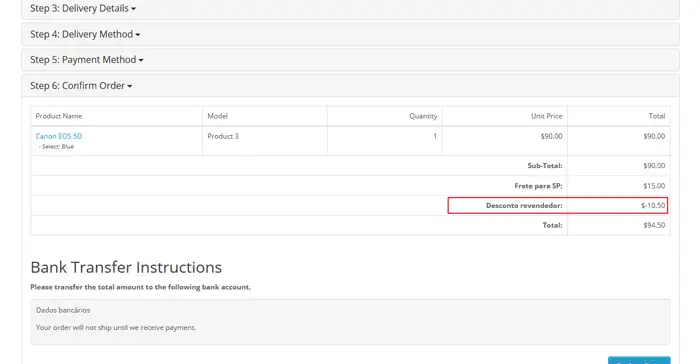Viewport: 700px width, 364px height.
Task: Click the 'Desconto revendedor:' label
Action: click(524, 205)
